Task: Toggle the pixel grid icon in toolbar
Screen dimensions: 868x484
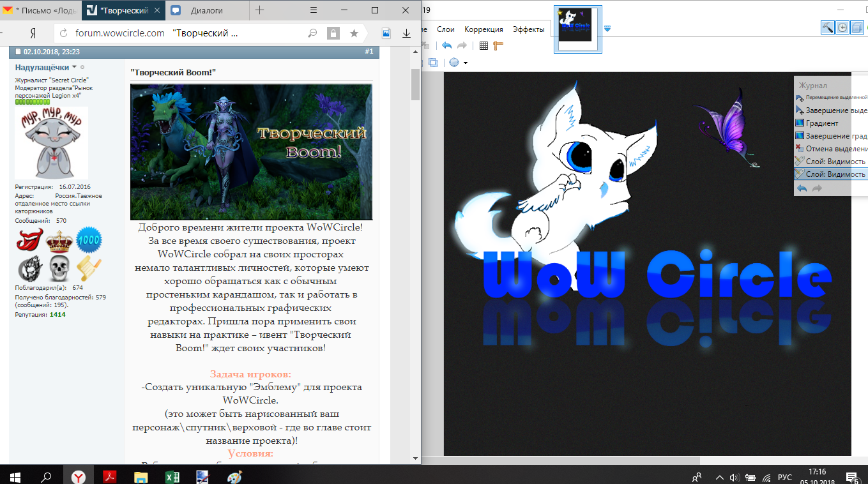Action: (483, 45)
